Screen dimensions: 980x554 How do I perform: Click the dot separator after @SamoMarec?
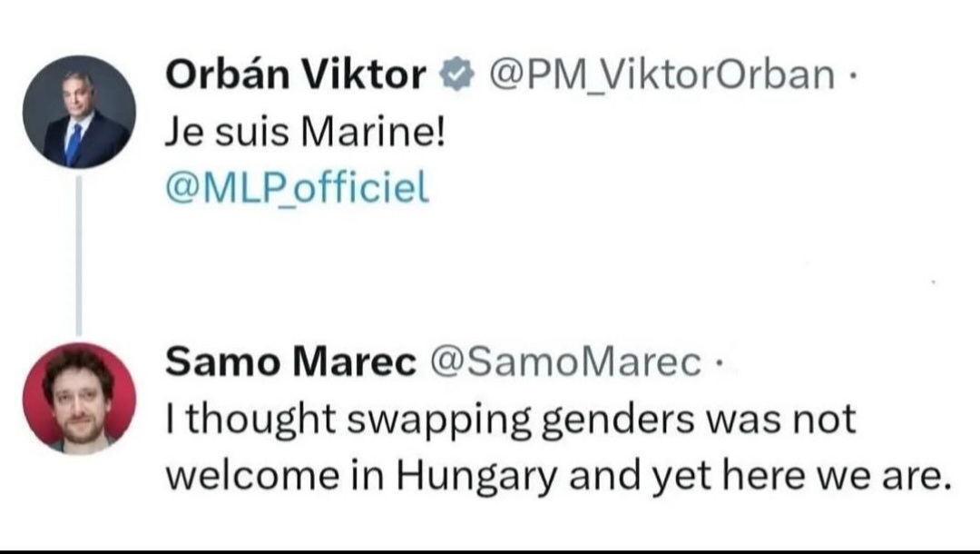[x=718, y=363]
